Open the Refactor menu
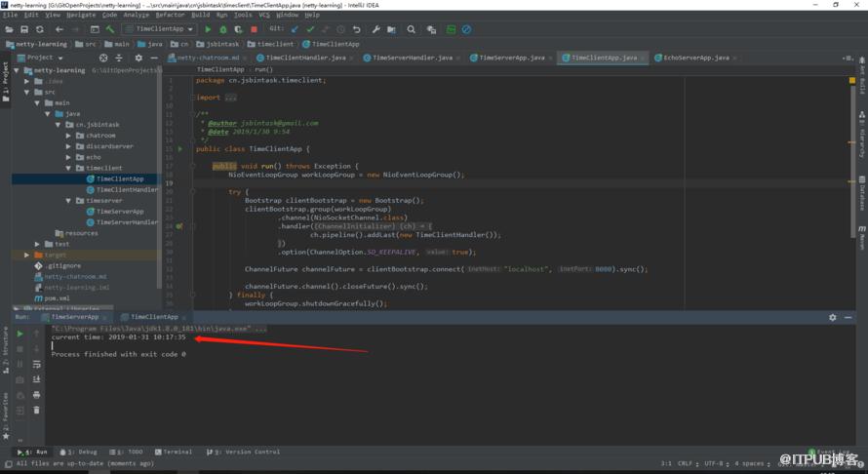Viewport: 868px width, 474px height. 170,15
